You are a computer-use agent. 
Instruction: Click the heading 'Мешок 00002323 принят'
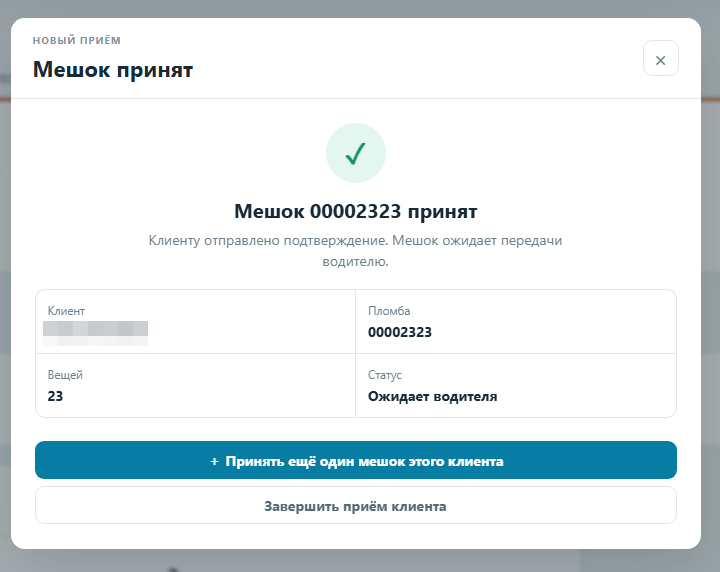(356, 211)
